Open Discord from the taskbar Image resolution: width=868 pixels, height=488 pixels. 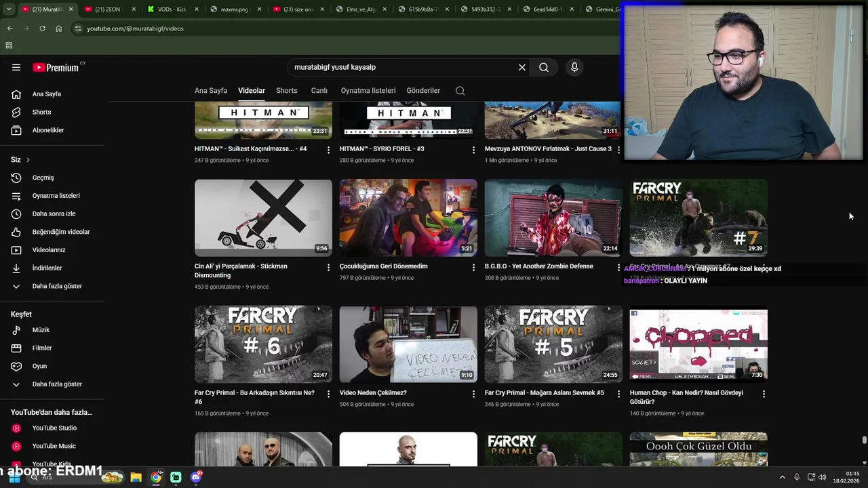(196, 477)
